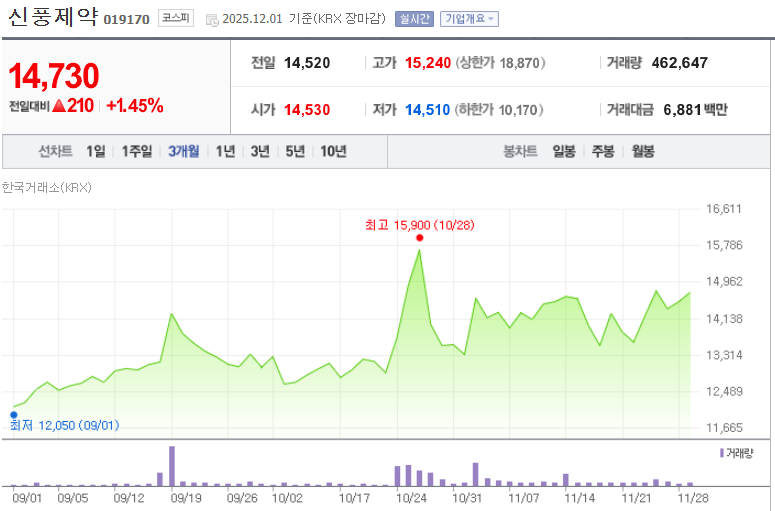Select the 5년 line chart tab

coord(295,151)
